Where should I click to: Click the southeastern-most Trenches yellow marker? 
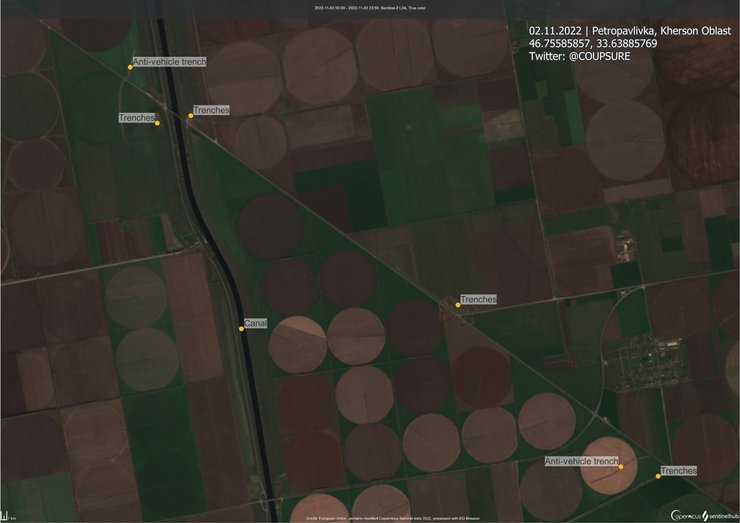tap(658, 476)
